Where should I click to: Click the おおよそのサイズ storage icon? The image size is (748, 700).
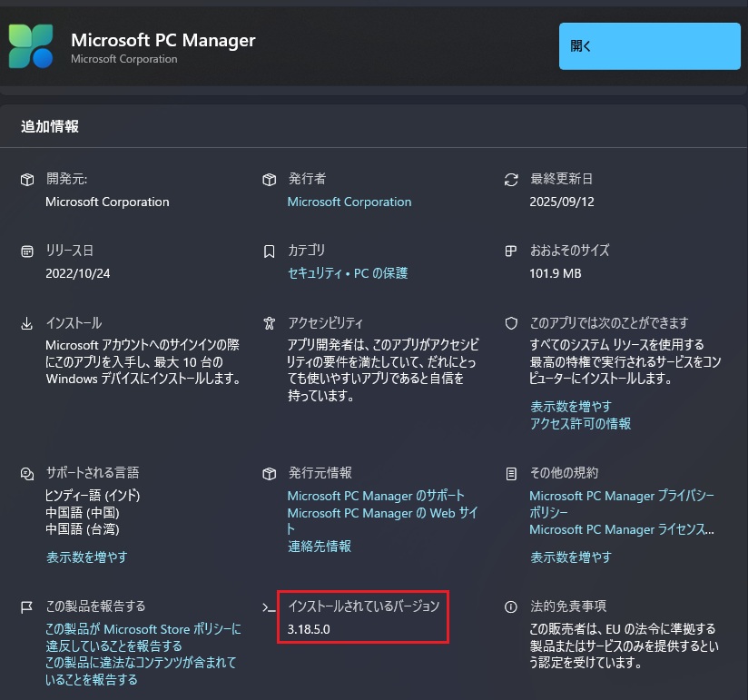pyautogui.click(x=510, y=251)
